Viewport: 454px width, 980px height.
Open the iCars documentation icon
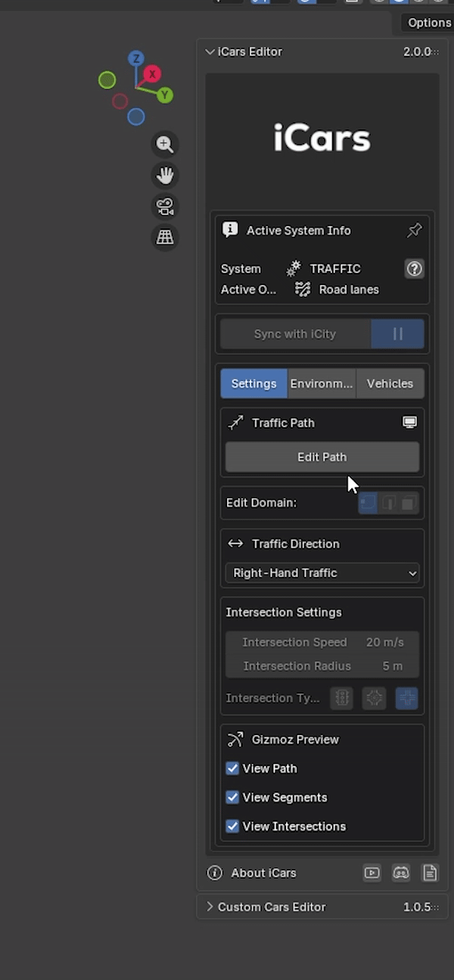click(429, 873)
